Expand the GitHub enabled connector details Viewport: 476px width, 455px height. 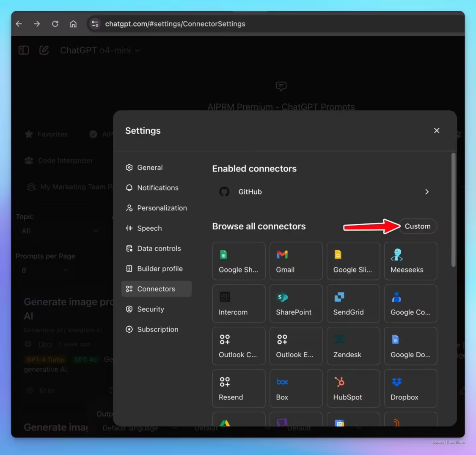[x=426, y=192]
